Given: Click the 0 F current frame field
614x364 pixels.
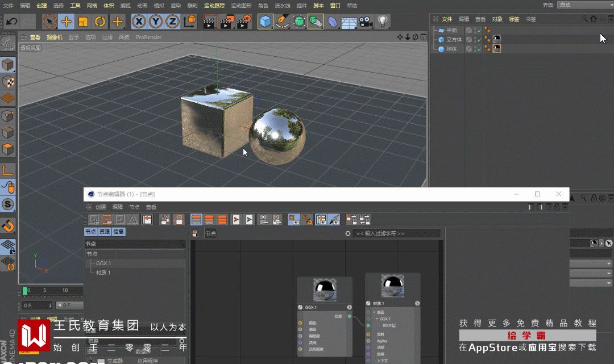Looking at the screenshot, I should (x=37, y=306).
